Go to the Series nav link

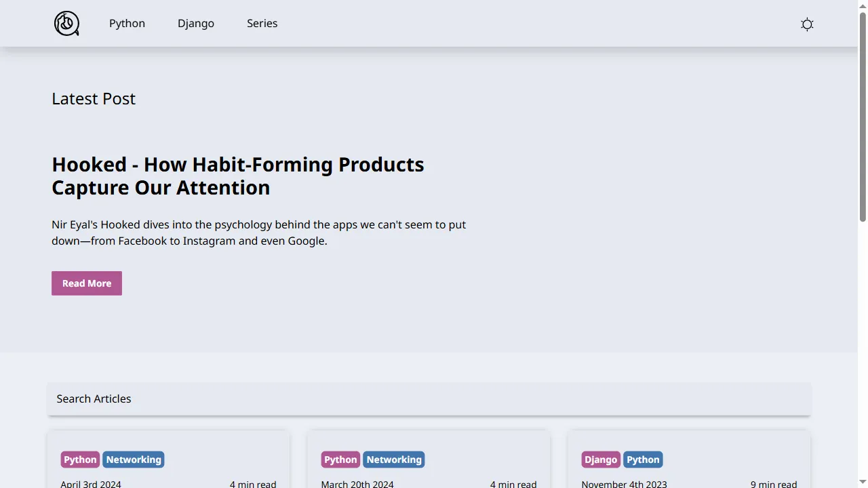pyautogui.click(x=262, y=24)
